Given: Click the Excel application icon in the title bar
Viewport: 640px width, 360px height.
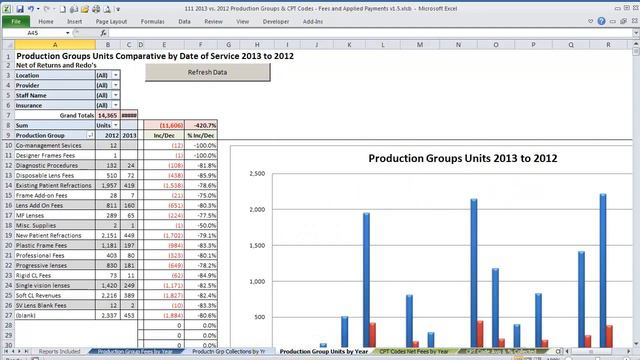Looking at the screenshot, I should pyautogui.click(x=7, y=9).
